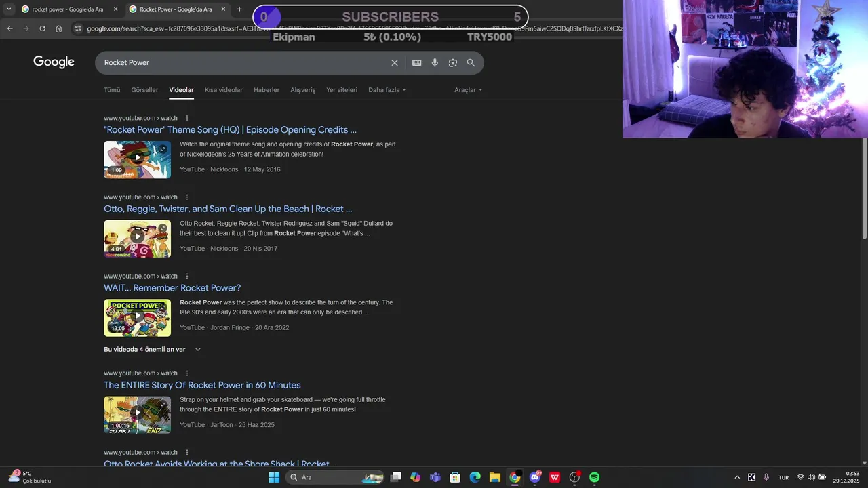The width and height of the screenshot is (868, 488).
Task: Click the page vertical scrollbar
Action: click(x=864, y=188)
